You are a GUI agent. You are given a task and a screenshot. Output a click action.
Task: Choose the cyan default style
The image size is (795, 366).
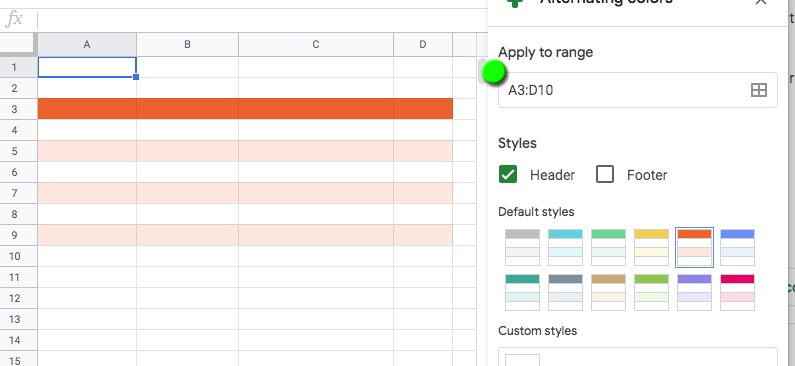565,247
